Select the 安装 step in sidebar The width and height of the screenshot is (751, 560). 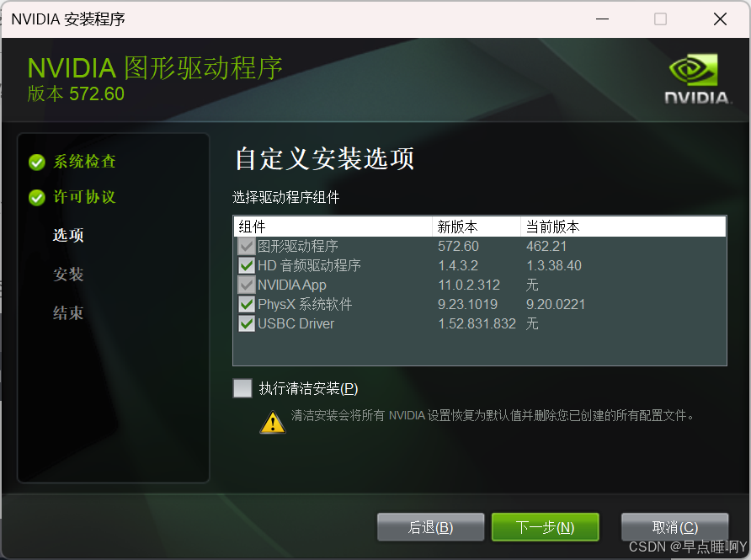coord(68,274)
